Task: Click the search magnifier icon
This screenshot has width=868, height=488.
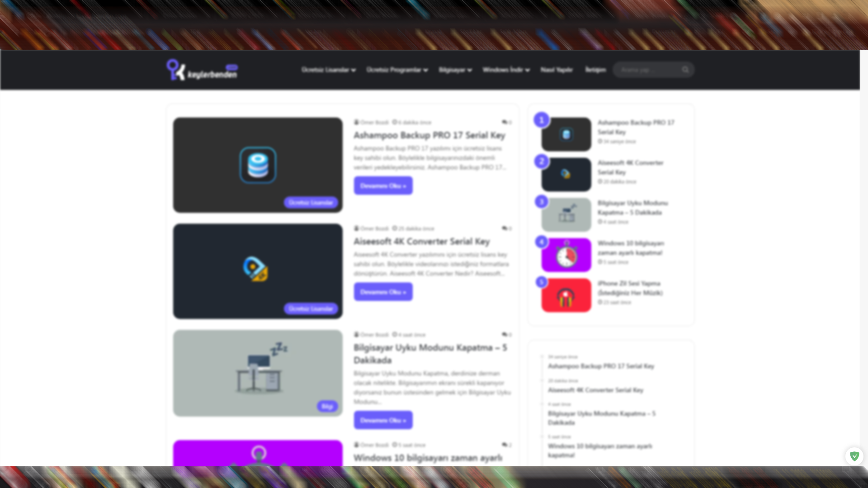Action: [x=685, y=70]
